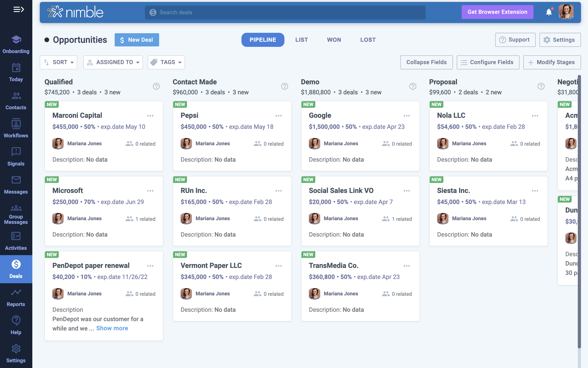Viewport: 588px width, 368px height.
Task: Open Qualified stage help icon
Action: click(156, 86)
